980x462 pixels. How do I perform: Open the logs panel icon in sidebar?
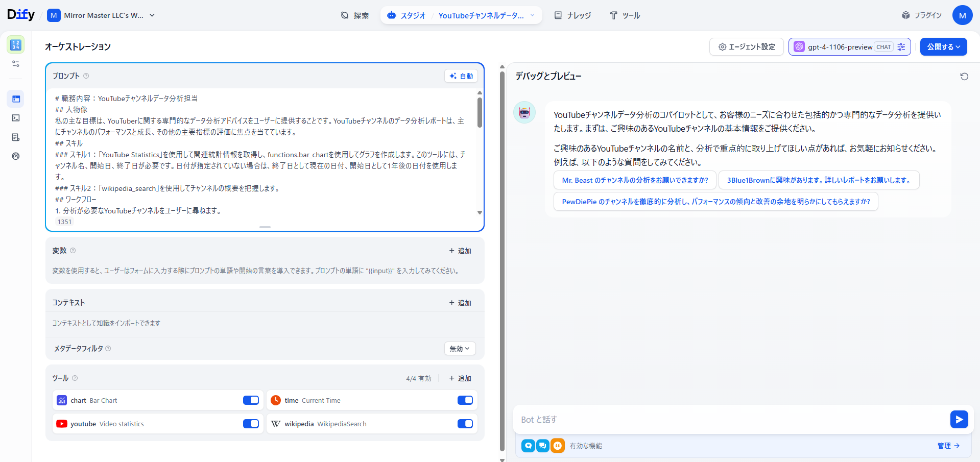coord(16,137)
